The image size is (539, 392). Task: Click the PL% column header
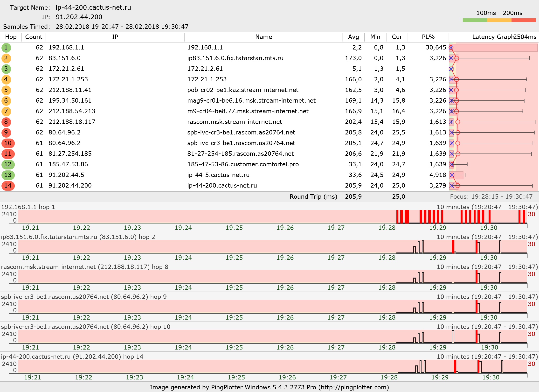click(x=428, y=37)
